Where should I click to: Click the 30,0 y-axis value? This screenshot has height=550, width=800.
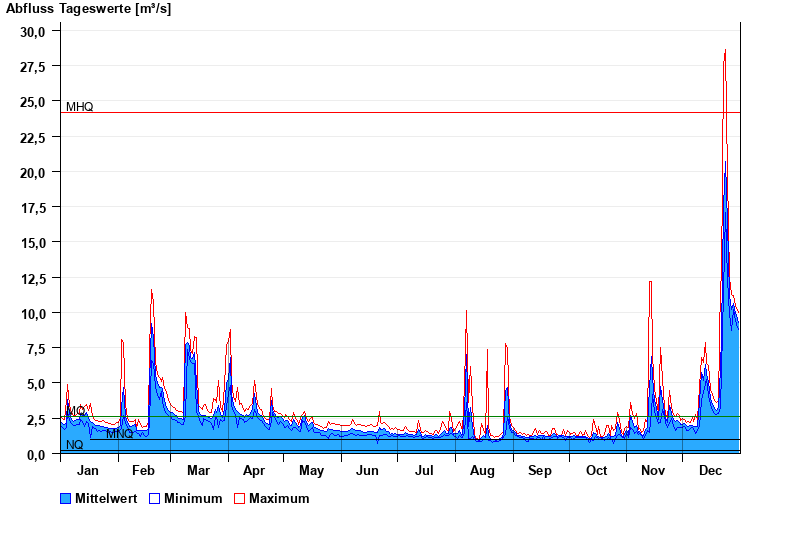pyautogui.click(x=33, y=31)
